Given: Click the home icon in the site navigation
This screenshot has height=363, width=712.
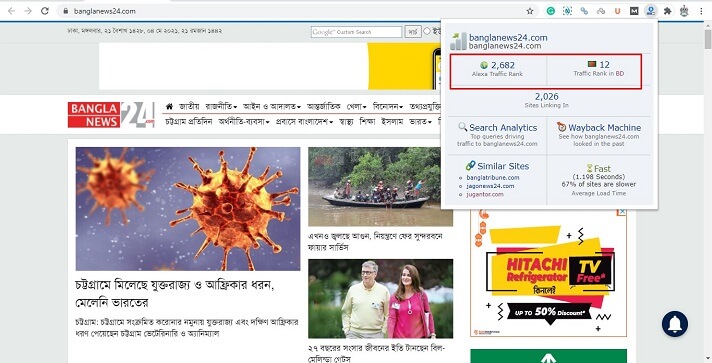Looking at the screenshot, I should pos(169,106).
